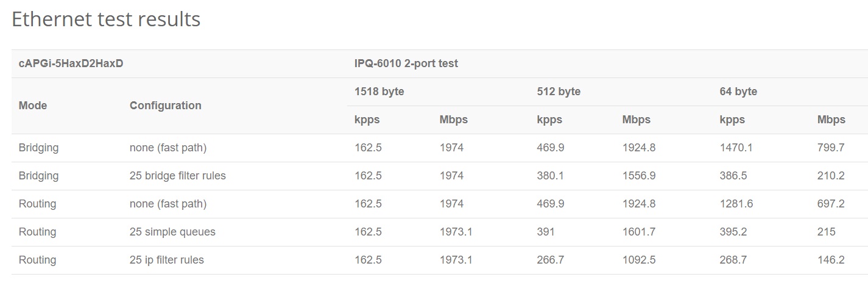Click the 25 bridge filter rules cell
The height and width of the screenshot is (288, 868).
(x=177, y=176)
